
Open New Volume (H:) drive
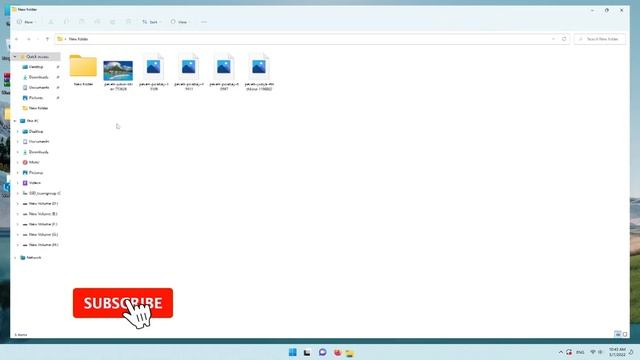[x=40, y=245]
